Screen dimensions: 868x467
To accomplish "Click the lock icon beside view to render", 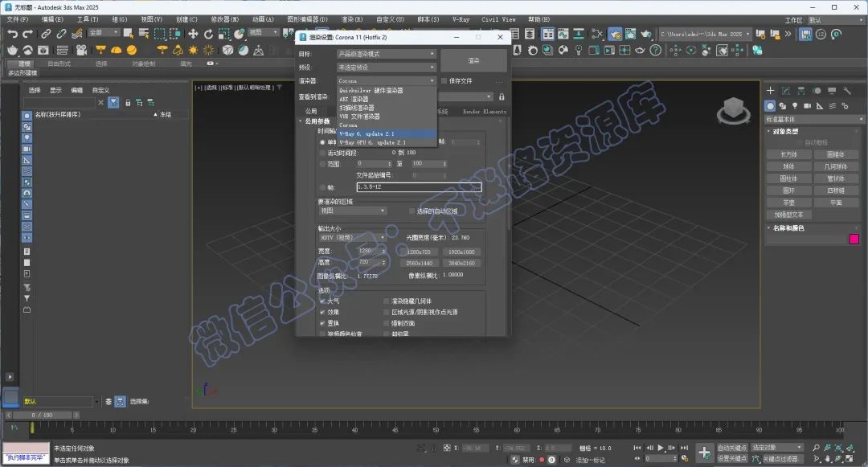I will click(502, 96).
